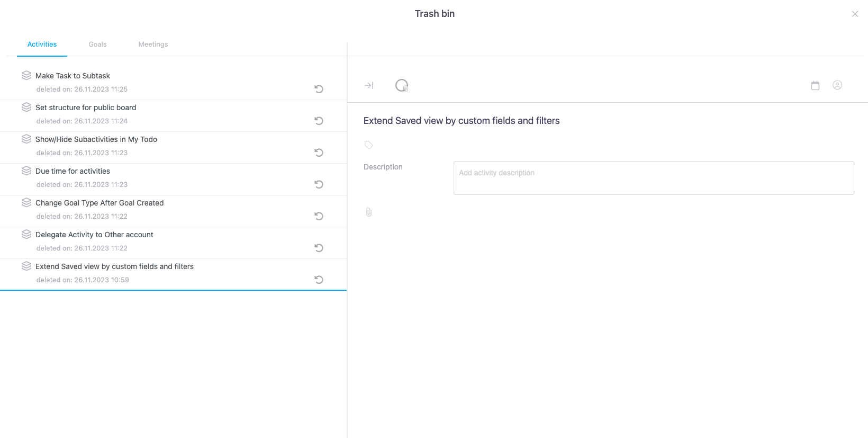Click the paperclip attachment icon
This screenshot has height=438, width=868.
pyautogui.click(x=369, y=212)
